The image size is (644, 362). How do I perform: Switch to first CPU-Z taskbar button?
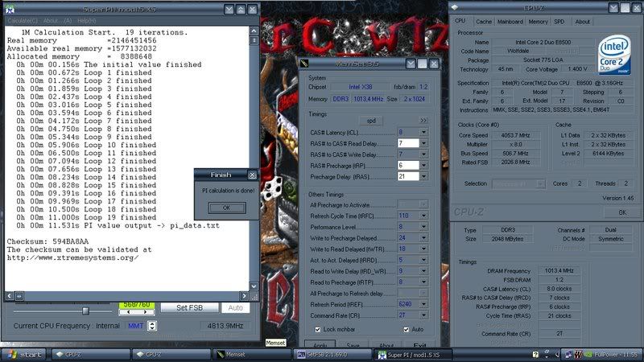click(90, 354)
